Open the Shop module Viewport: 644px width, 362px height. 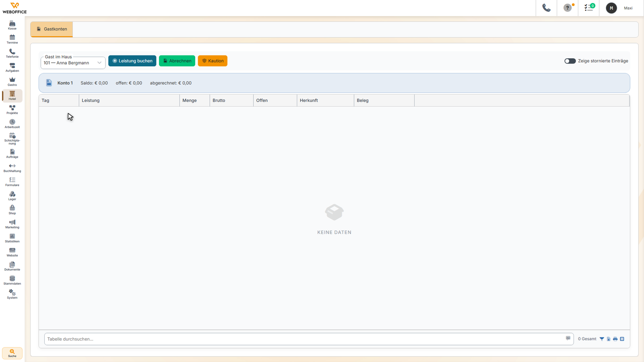12,210
